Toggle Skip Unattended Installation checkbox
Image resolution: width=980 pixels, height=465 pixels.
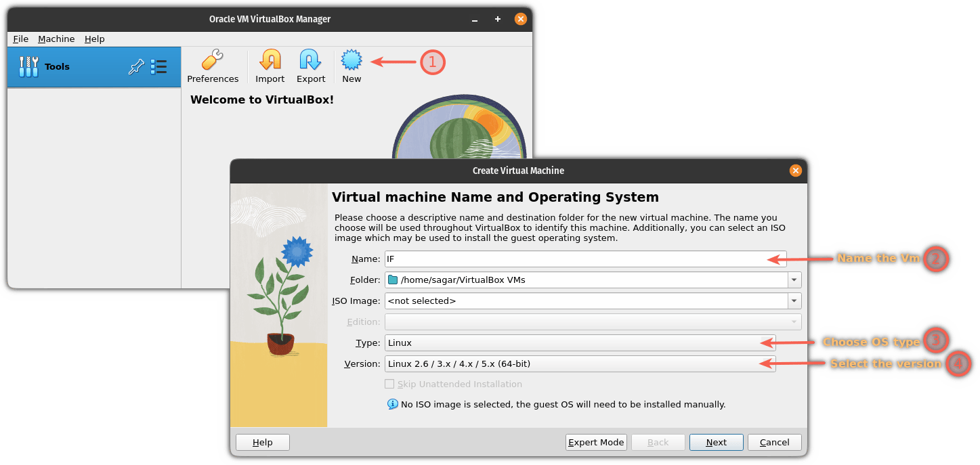pyautogui.click(x=389, y=384)
